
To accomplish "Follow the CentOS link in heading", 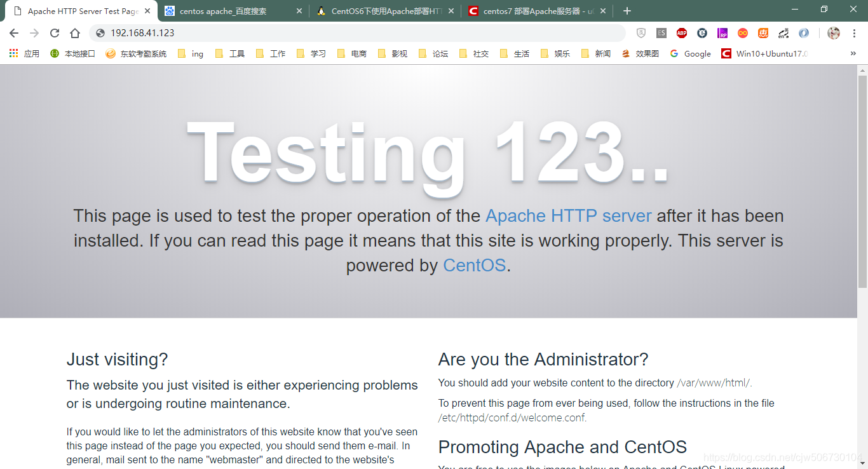I will (474, 265).
